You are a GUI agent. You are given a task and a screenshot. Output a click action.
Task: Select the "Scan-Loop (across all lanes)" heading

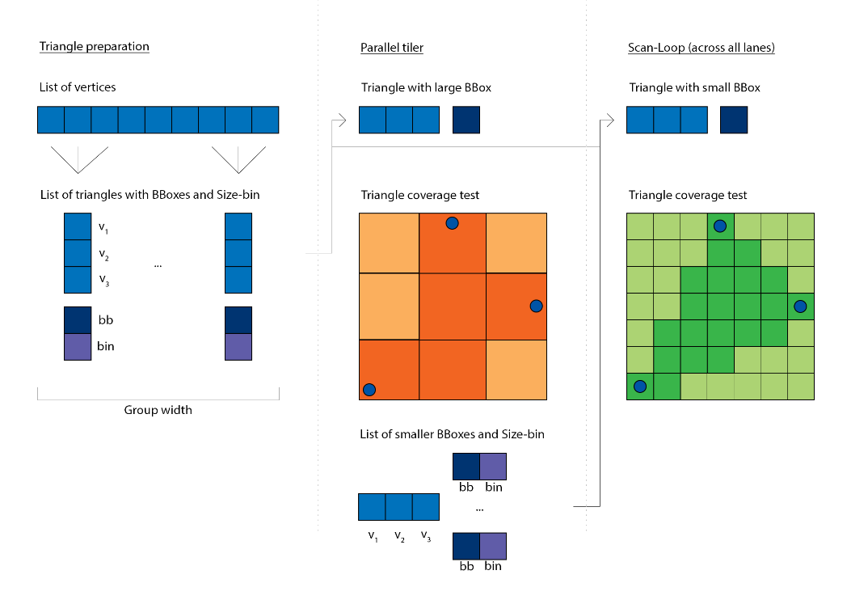tap(701, 48)
